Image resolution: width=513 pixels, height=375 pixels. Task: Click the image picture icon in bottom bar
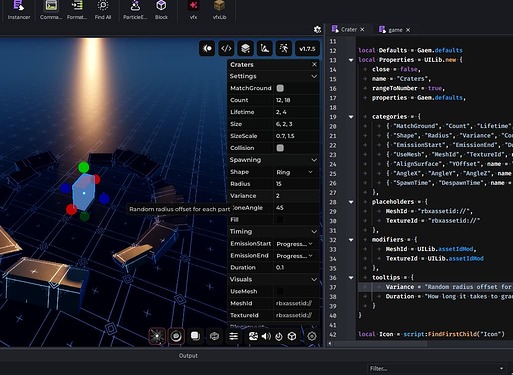tap(253, 336)
